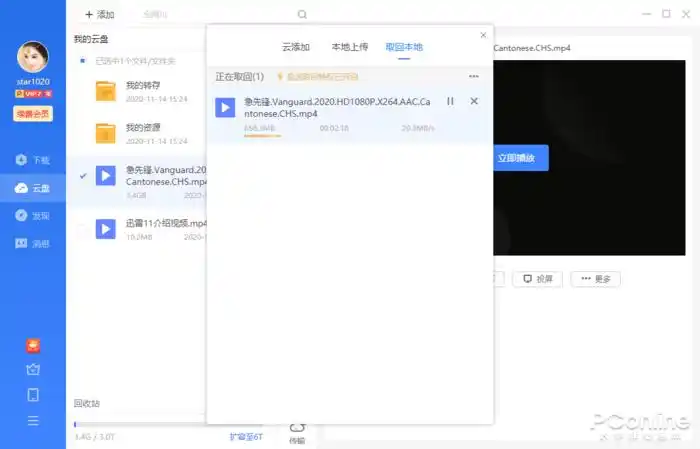700x449 pixels.
Task: Toggle the select-all files checkbox
Action: (83, 61)
